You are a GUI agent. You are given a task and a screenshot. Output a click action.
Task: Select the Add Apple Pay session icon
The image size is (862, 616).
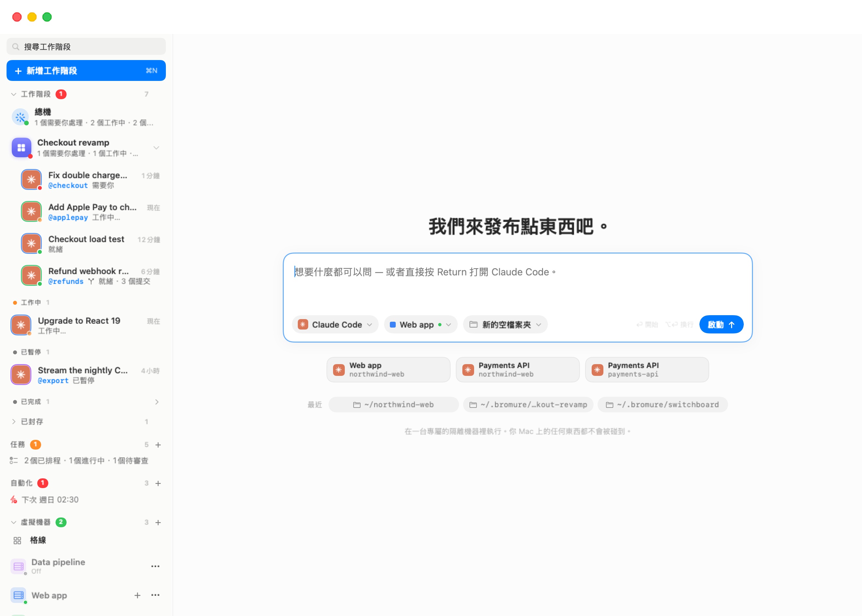click(x=31, y=212)
